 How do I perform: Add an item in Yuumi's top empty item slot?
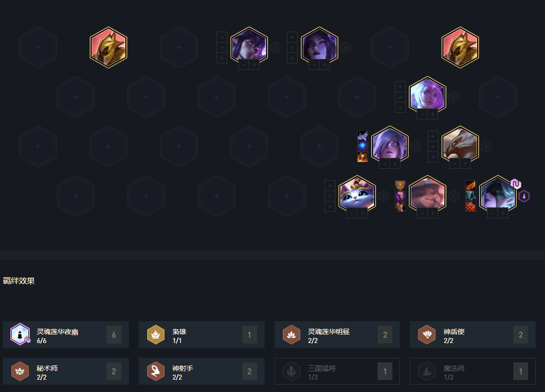329,186
